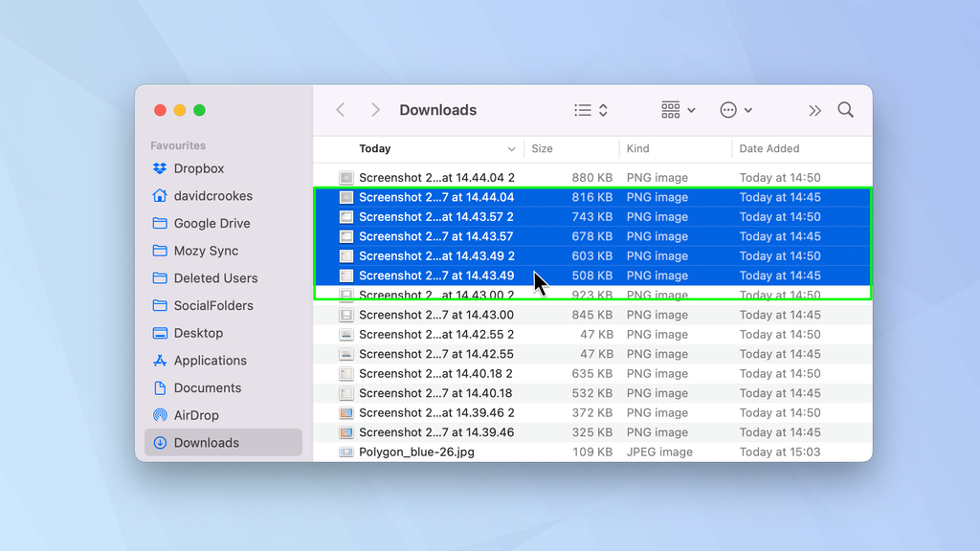Screen dimensions: 980x551
Task: Sort by the Kind column
Action: pyautogui.click(x=637, y=148)
